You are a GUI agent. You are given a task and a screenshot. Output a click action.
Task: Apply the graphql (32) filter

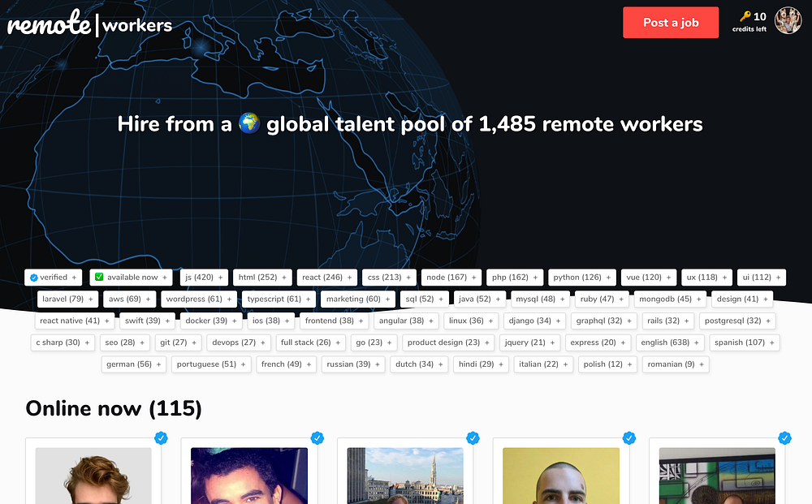tap(604, 321)
